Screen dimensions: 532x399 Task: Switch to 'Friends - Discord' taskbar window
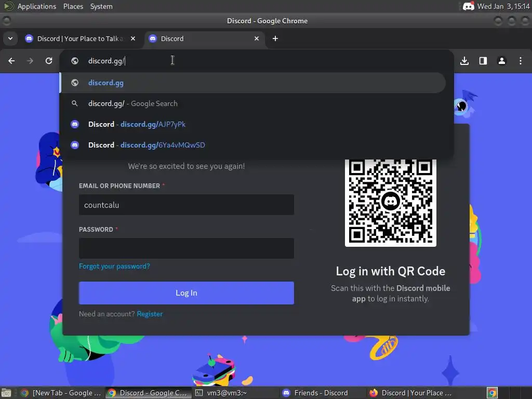[322, 393]
